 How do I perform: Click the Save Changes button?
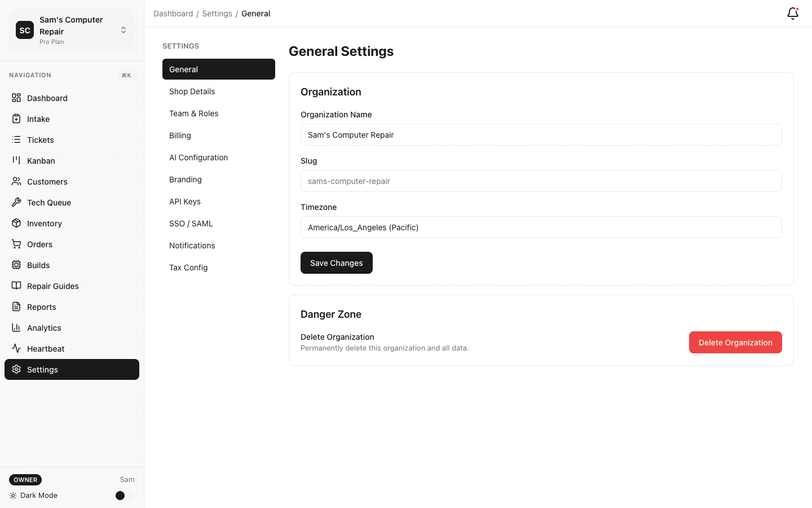(x=336, y=262)
